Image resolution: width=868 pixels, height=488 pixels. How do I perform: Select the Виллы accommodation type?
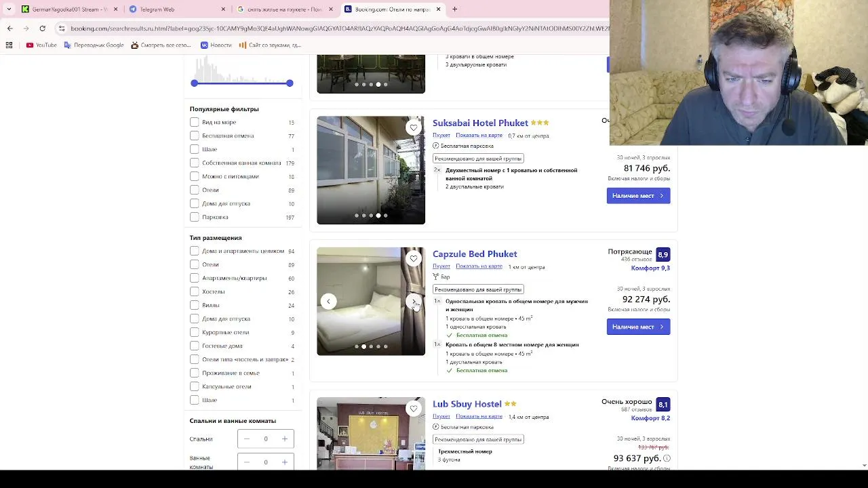coord(195,305)
